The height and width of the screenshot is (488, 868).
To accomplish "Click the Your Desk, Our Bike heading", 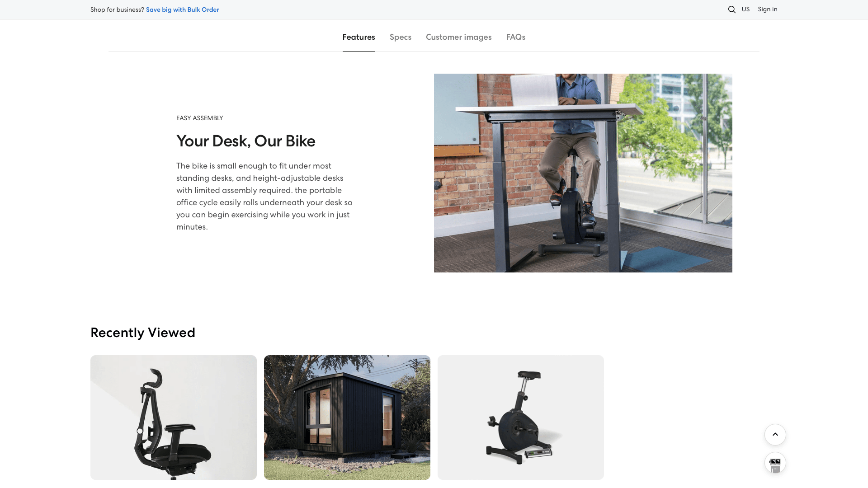I will point(245,141).
